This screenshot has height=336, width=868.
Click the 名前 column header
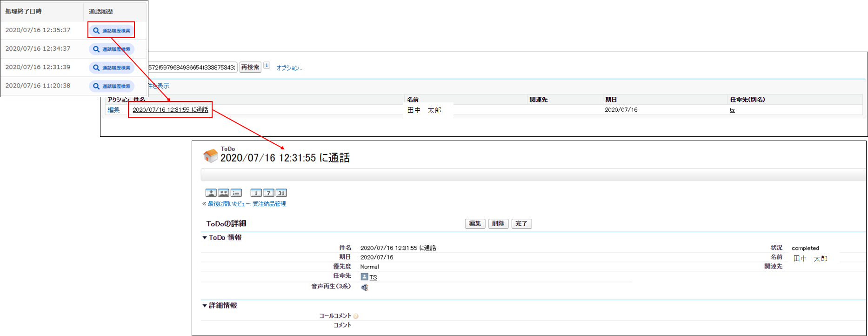tap(413, 100)
